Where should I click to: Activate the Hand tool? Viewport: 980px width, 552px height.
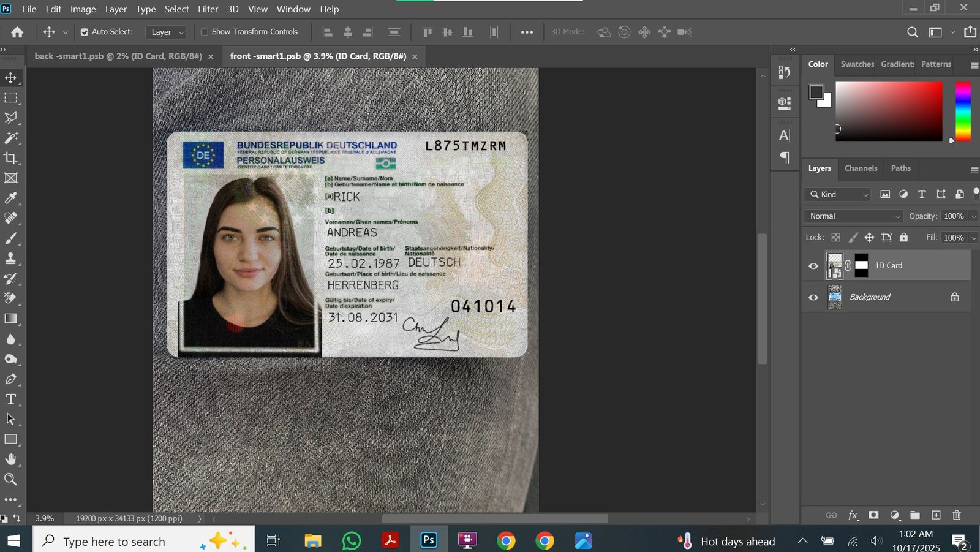10,459
